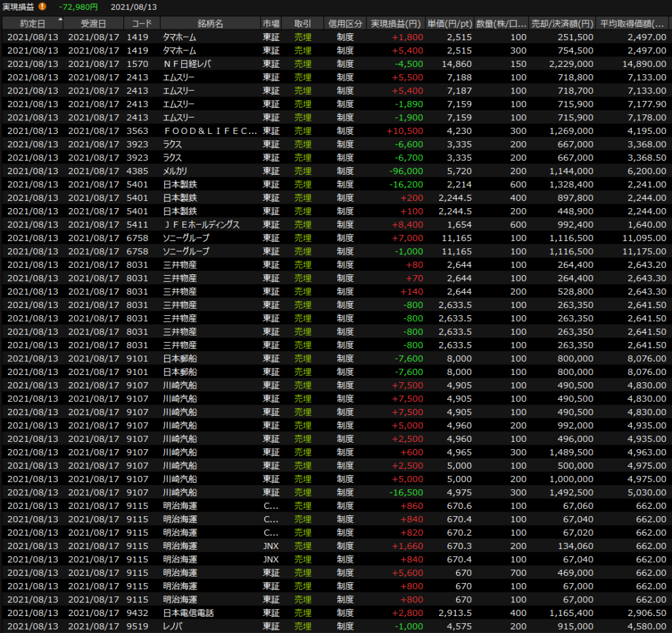
Task: Sort by 信用区分 column header
Action: [x=345, y=24]
